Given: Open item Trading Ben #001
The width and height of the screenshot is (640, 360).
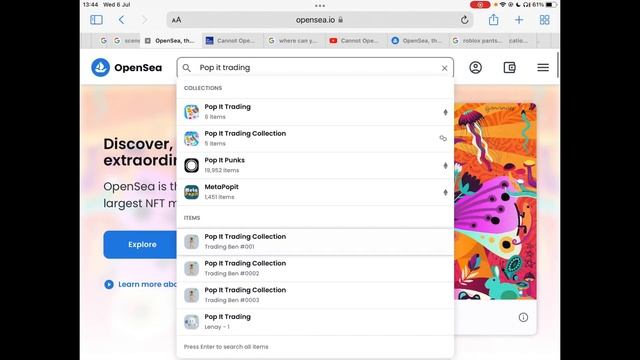Looking at the screenshot, I should [x=315, y=242].
